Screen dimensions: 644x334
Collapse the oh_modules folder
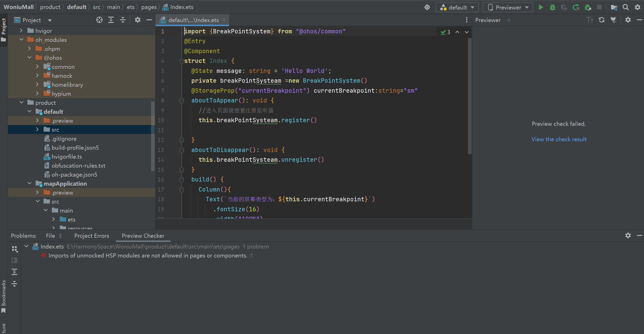tap(21, 40)
